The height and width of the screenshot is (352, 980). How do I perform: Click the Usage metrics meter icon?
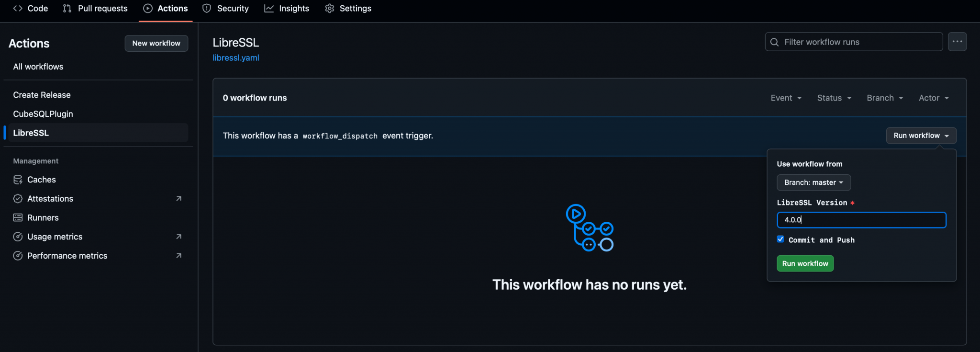pos(18,237)
